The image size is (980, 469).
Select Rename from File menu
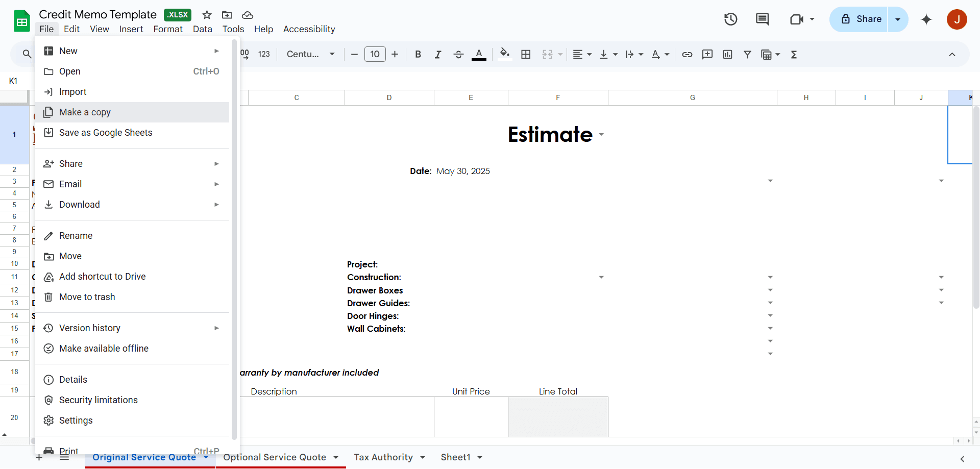(x=132, y=236)
